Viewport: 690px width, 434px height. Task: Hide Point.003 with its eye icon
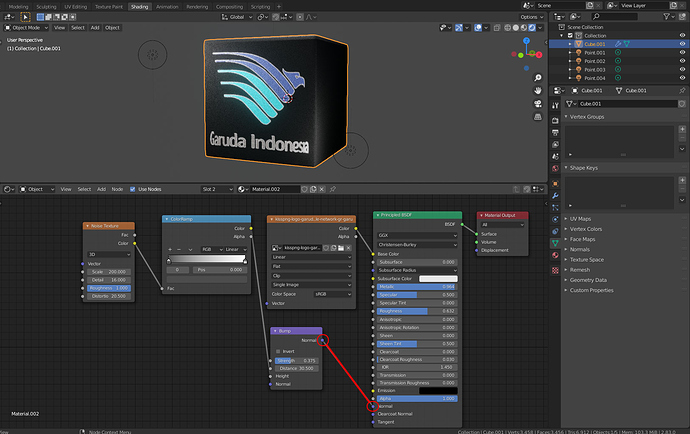point(682,70)
